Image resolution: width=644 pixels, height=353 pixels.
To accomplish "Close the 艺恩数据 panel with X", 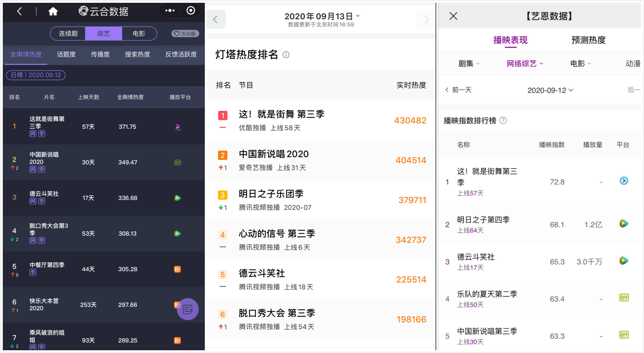I will point(453,16).
